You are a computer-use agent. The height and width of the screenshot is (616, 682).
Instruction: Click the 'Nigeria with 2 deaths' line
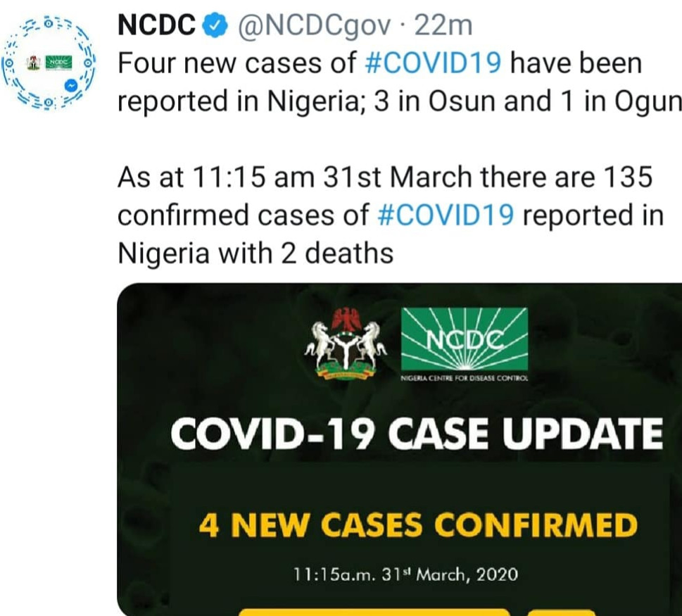[255, 253]
